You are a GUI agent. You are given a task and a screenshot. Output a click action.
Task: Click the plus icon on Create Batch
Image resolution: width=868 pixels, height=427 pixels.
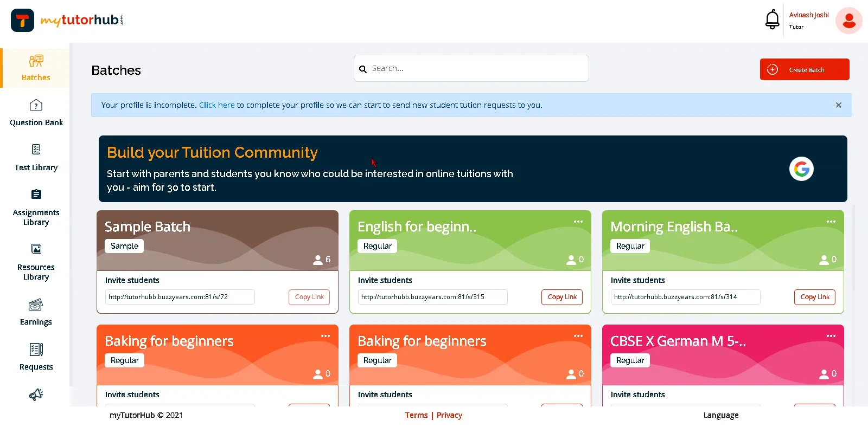773,69
